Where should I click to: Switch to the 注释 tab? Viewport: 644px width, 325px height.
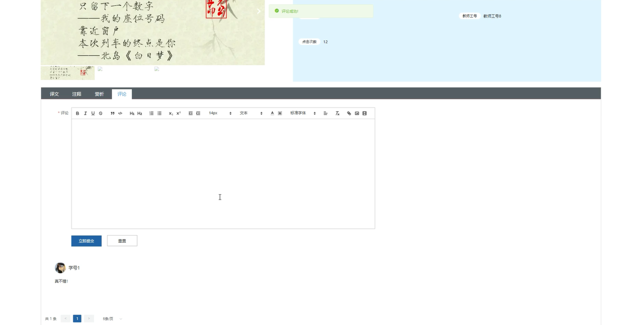[77, 94]
